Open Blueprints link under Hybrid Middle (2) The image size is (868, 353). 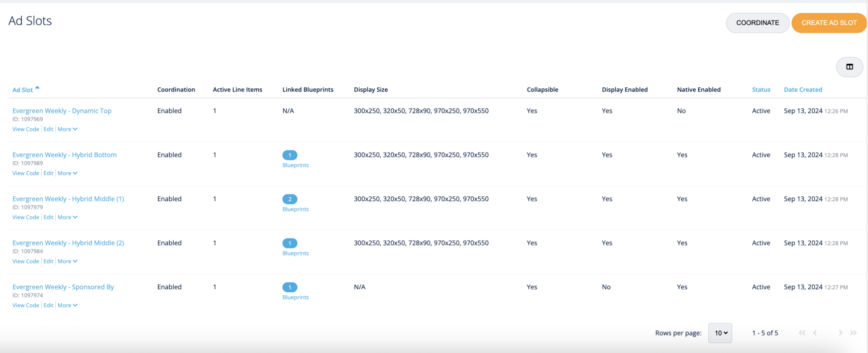click(295, 254)
